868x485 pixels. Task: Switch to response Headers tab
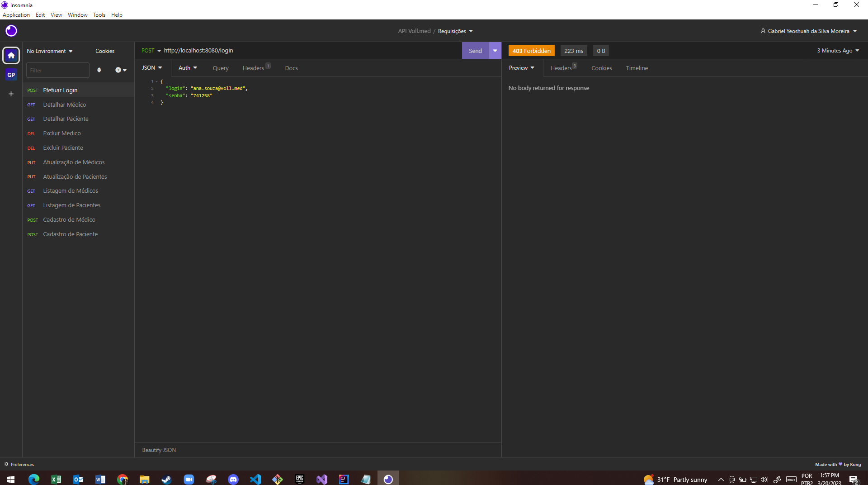[x=563, y=68]
